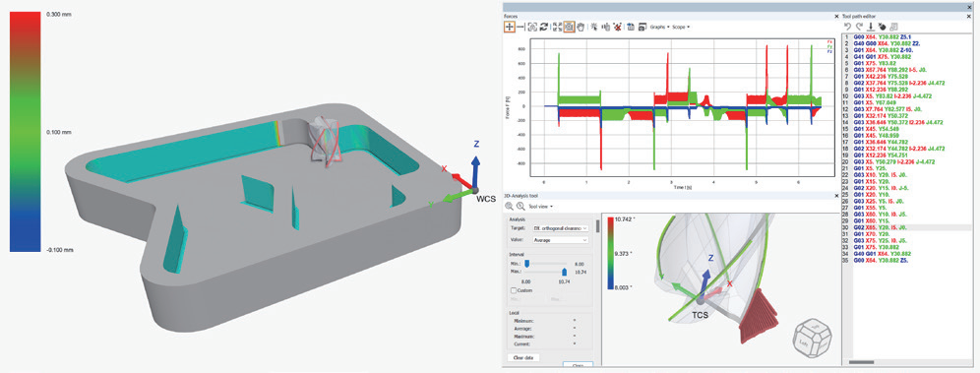This screenshot has height=373, width=980.
Task: Select the crosshair cursor tool in Forces toolbar
Action: [x=510, y=27]
